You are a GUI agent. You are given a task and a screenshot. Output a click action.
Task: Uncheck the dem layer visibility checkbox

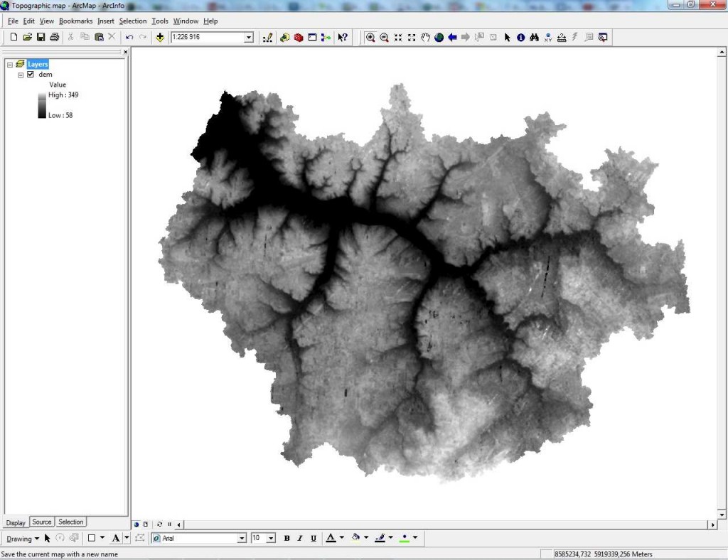pyautogui.click(x=31, y=75)
